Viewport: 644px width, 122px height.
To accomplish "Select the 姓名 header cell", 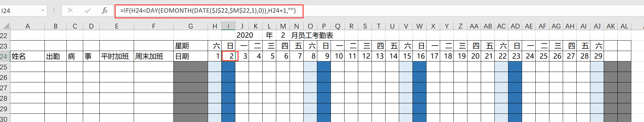I will pos(27,56).
